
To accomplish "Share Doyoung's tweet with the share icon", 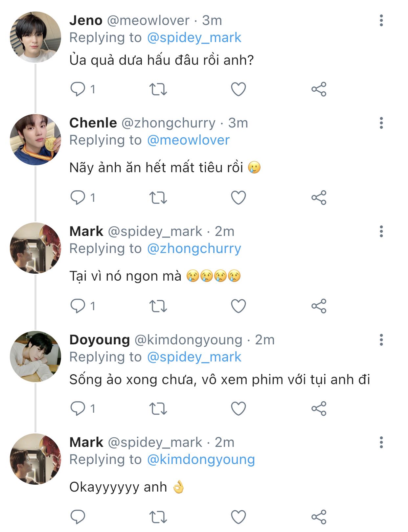I will click(319, 408).
